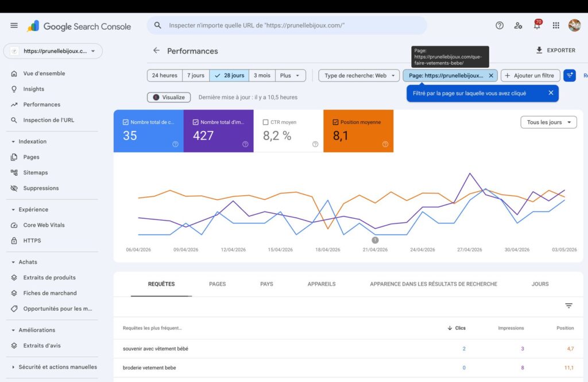Sort table by Clics column header
The width and height of the screenshot is (588, 382).
tap(457, 328)
